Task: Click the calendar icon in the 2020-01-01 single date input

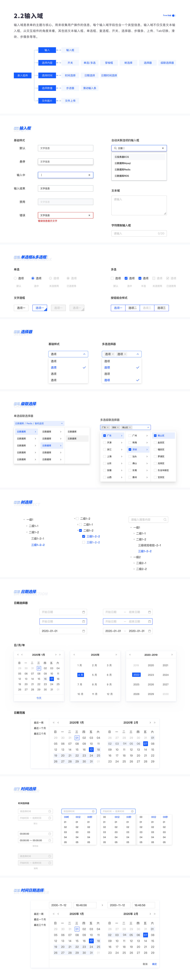Action: pos(84,631)
